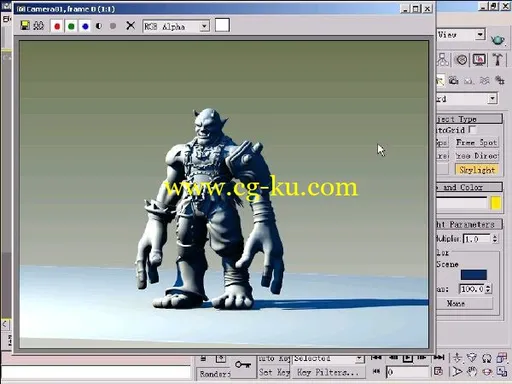Select the Pan hand navigation icon

(472, 371)
